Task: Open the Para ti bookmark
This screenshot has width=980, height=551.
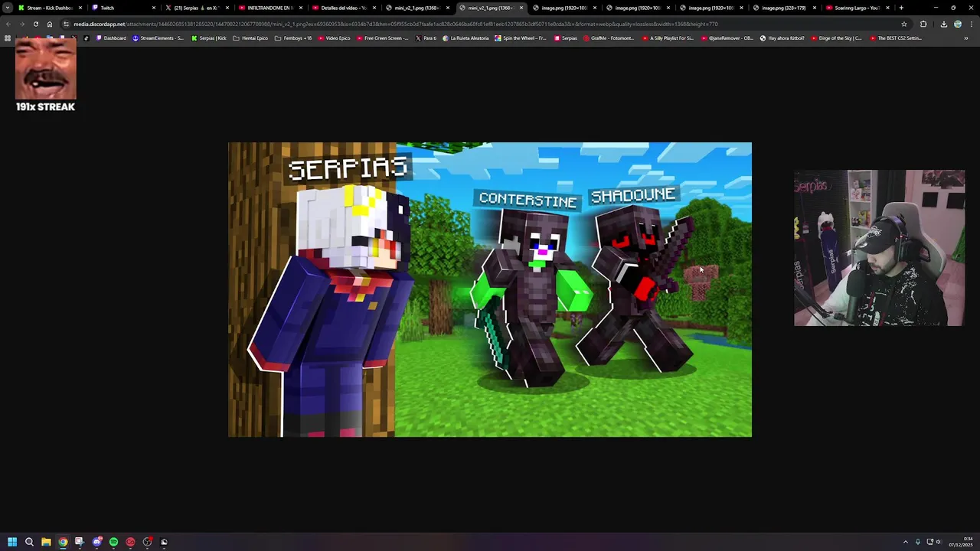Action: (425, 37)
